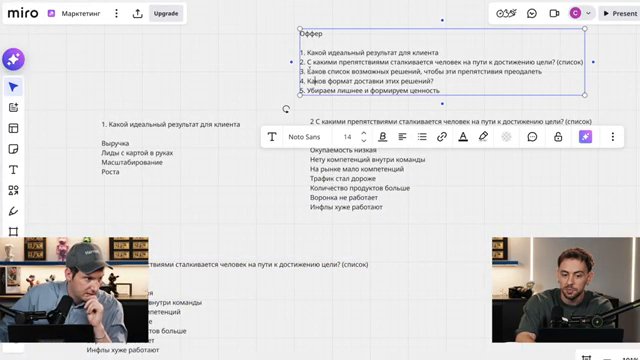The height and width of the screenshot is (360, 640).
Task: Click text 'Воронка не работает'
Action: tap(344, 198)
